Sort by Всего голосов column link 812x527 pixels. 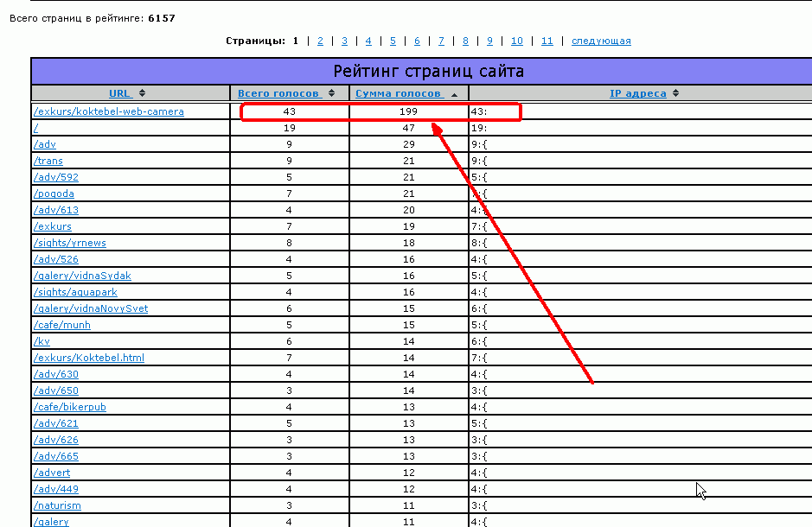(x=279, y=93)
